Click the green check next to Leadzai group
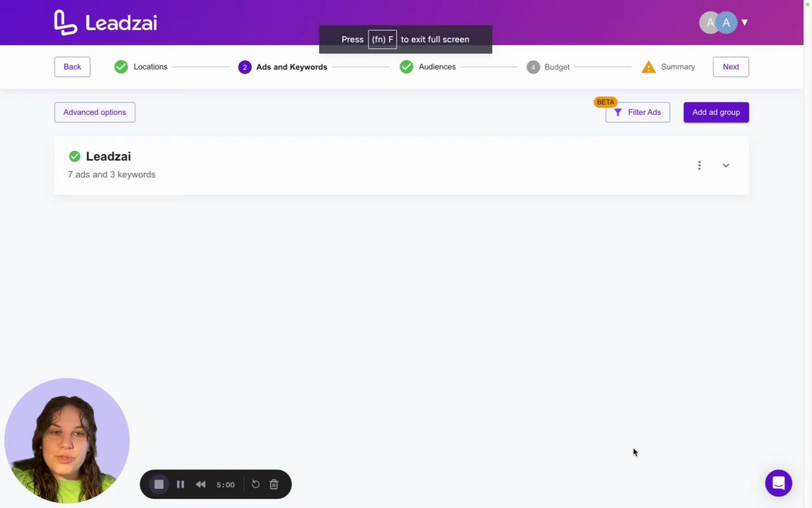812x508 pixels. click(x=75, y=156)
